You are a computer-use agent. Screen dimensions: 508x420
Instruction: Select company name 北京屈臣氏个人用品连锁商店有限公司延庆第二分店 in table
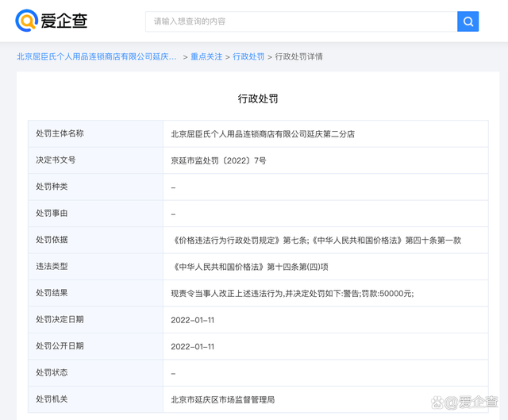pyautogui.click(x=263, y=134)
